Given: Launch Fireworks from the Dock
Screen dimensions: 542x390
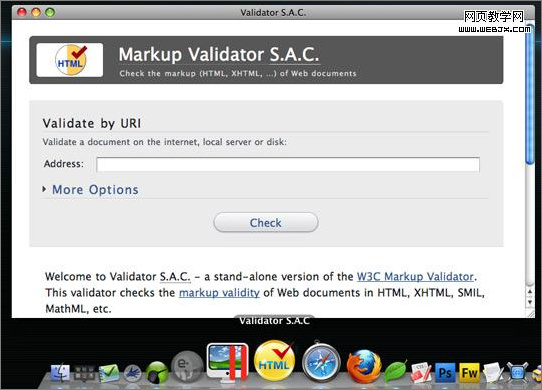Looking at the screenshot, I should point(469,373).
